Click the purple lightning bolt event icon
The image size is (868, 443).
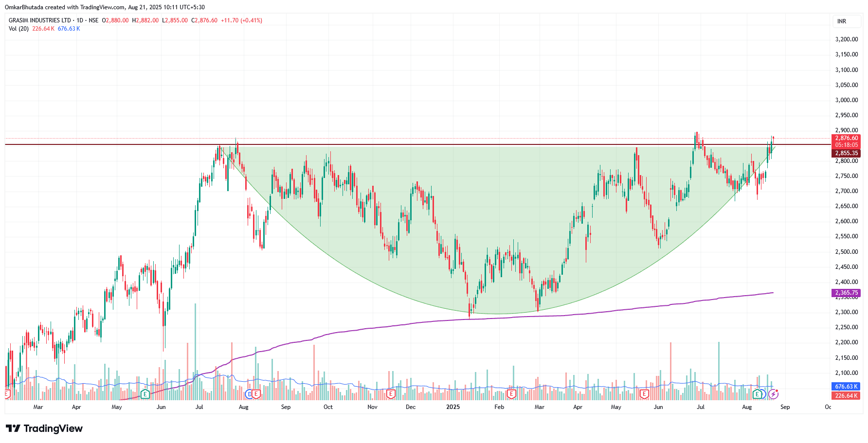click(773, 393)
